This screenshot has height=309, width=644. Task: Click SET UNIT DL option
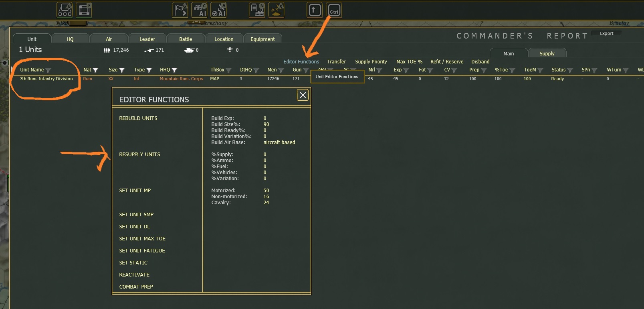click(135, 227)
